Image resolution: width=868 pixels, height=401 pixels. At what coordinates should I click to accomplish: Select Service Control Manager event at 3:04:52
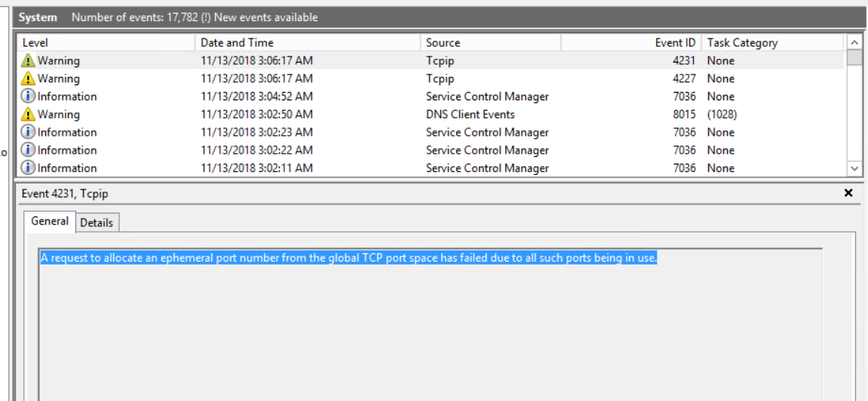tap(487, 96)
